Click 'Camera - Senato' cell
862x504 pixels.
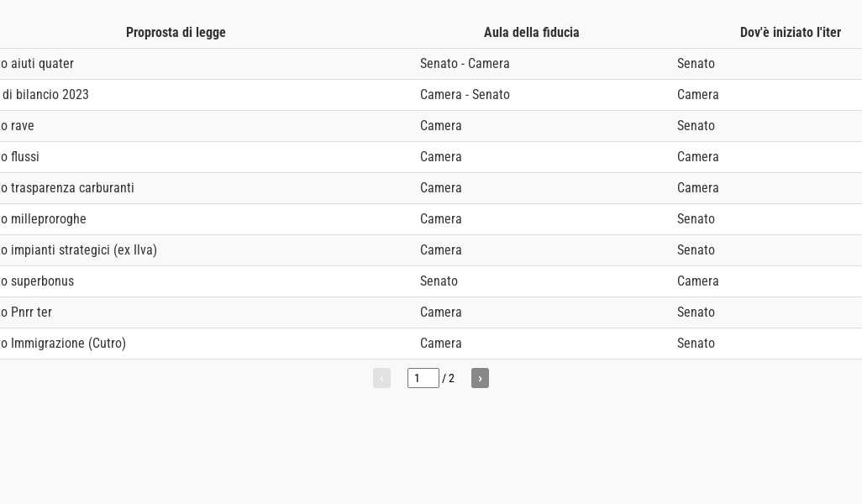(x=465, y=95)
